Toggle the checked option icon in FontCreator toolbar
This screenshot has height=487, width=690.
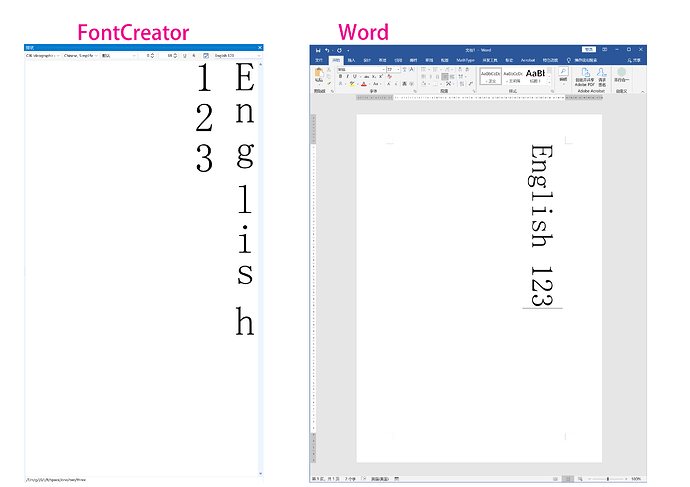click(x=206, y=56)
